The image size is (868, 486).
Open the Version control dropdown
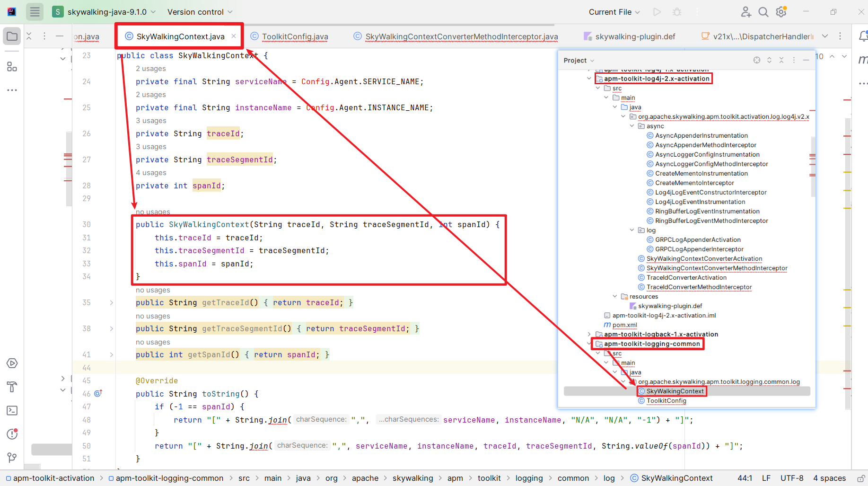[x=200, y=12]
